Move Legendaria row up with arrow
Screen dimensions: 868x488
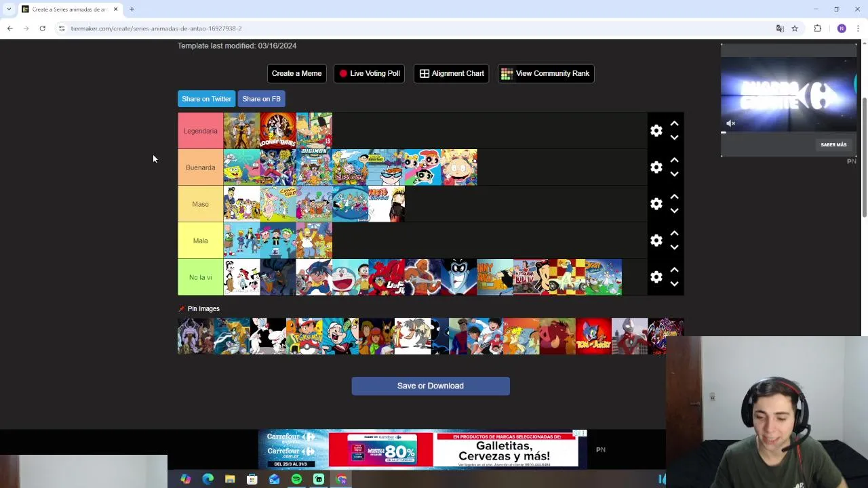click(674, 124)
